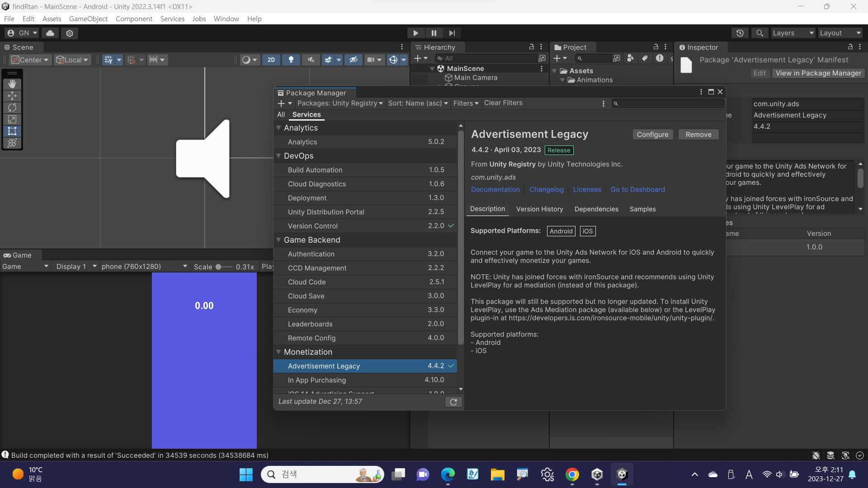
Task: Open the Game view resolution dropdown
Action: [x=144, y=267]
